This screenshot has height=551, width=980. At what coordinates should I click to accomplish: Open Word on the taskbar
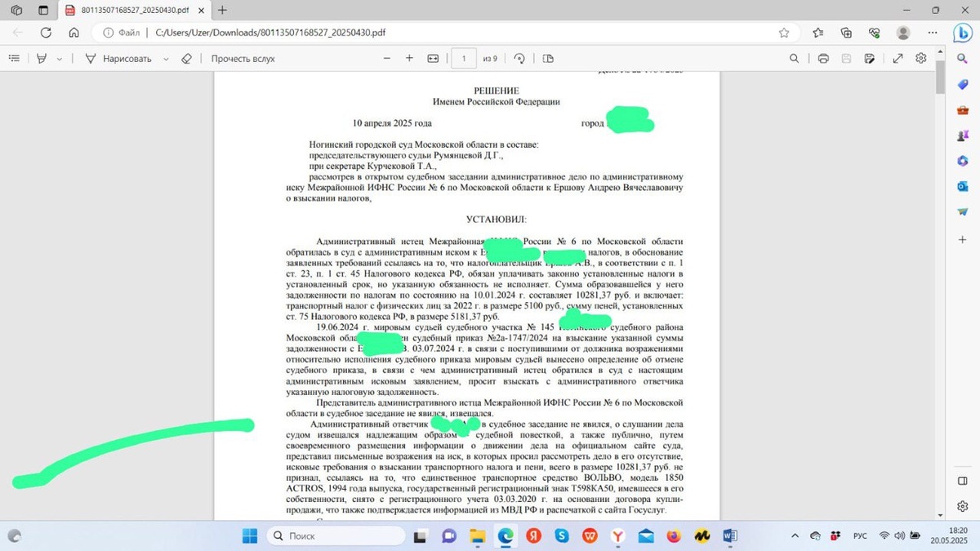(730, 536)
